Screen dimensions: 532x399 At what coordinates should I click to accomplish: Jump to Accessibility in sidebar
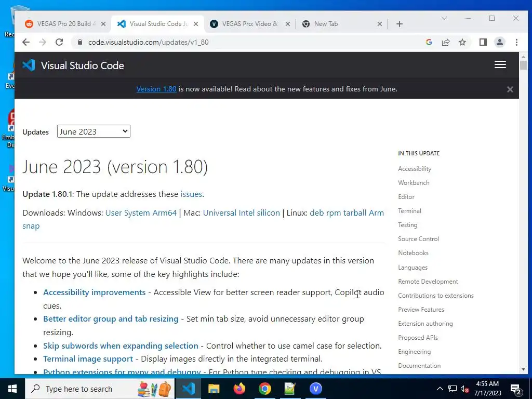click(415, 169)
